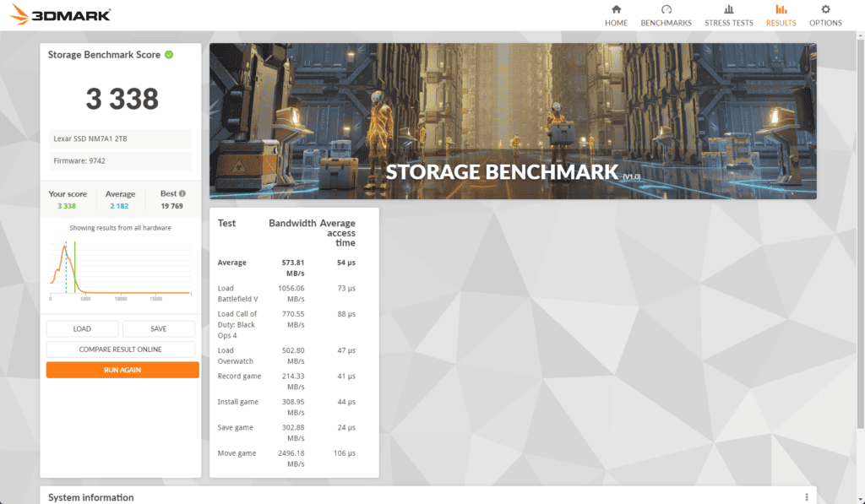Click the Home icon in top navigation
865x504 pixels.
616,9
